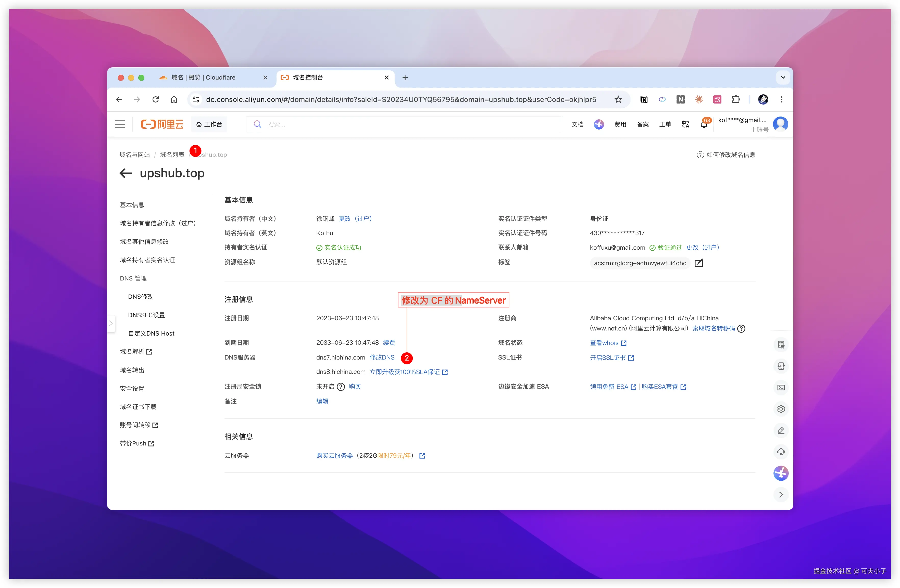Open the customer service headset icon
The width and height of the screenshot is (900, 588).
[x=781, y=452]
